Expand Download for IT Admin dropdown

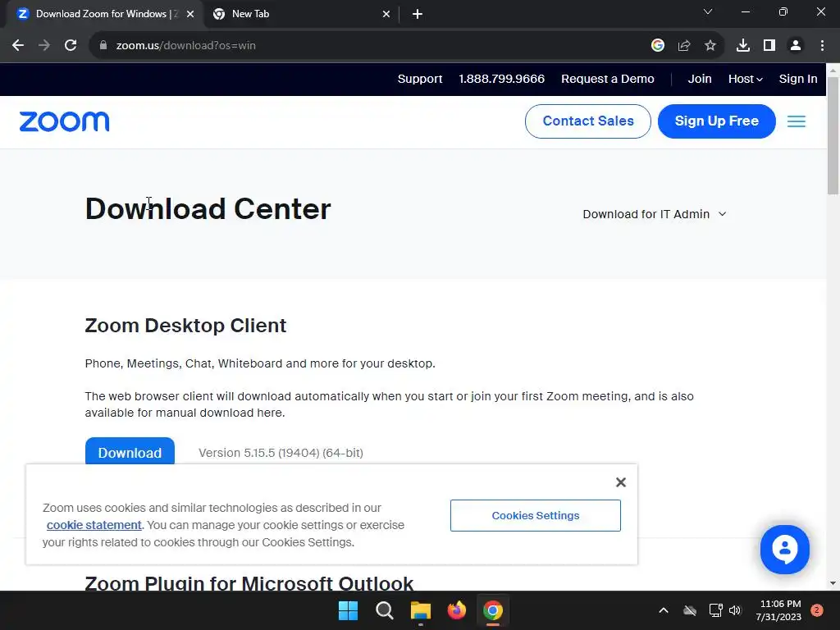click(x=654, y=214)
